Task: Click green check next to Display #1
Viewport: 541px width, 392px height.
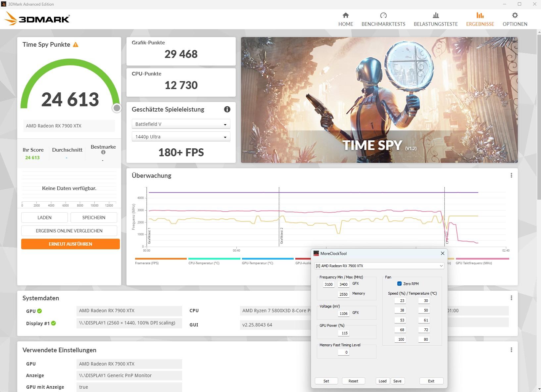Action: point(54,323)
